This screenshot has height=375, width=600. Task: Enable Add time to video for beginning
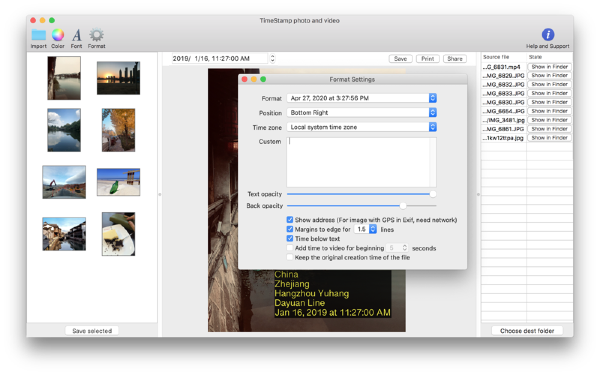290,248
